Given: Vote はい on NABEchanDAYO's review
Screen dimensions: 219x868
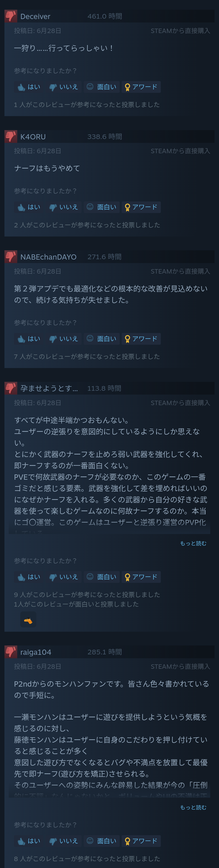Looking at the screenshot, I should click(29, 339).
